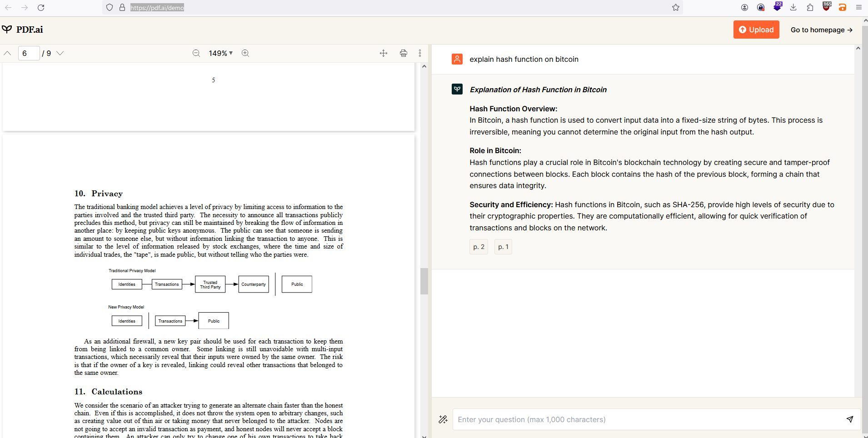
Task: Jump to the p. 1 citation
Action: pos(503,247)
